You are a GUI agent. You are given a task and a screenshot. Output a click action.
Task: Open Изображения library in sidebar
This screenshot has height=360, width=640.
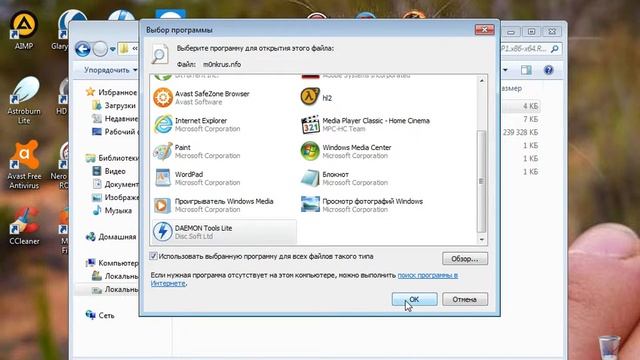click(x=115, y=197)
